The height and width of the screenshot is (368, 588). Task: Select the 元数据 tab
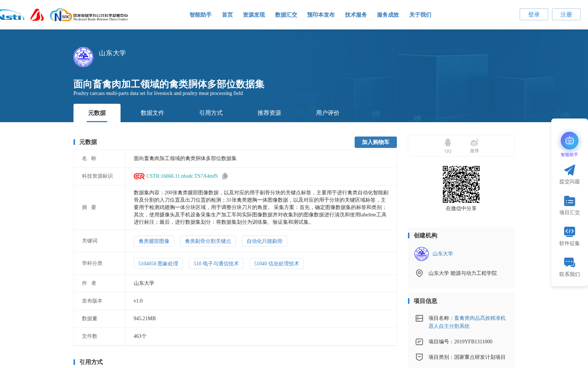point(97,113)
